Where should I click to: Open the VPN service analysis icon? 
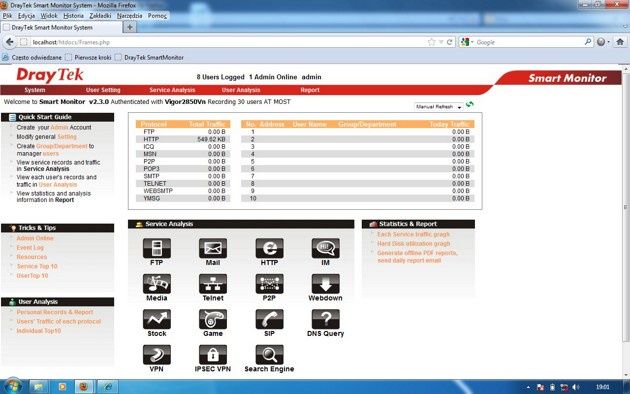(x=157, y=354)
